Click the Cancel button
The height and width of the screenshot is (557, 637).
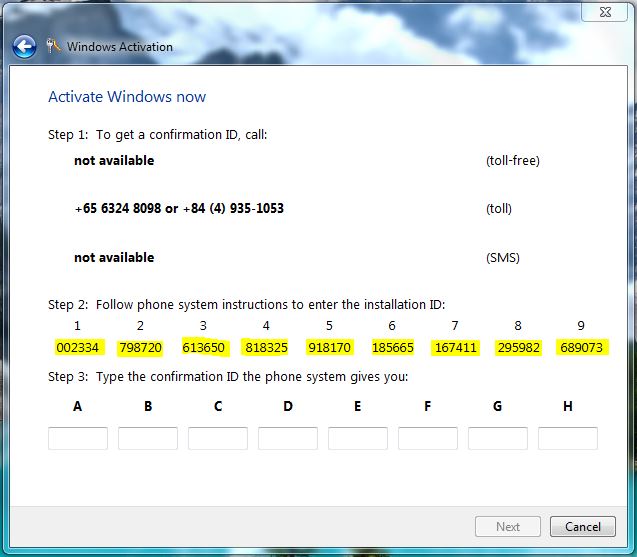point(583,527)
